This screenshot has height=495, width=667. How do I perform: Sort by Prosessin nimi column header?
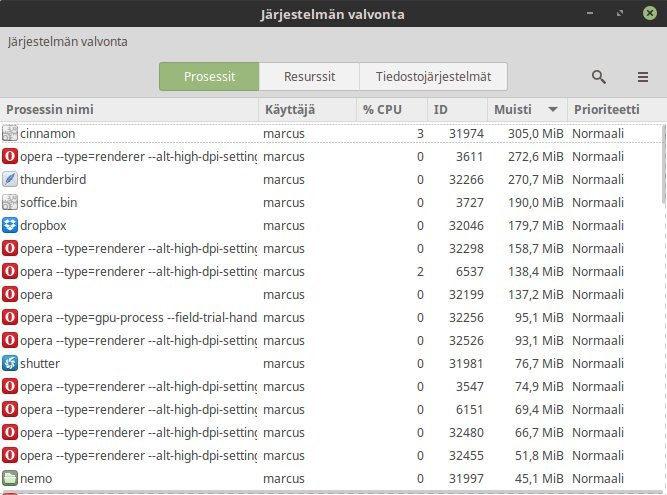click(x=129, y=110)
